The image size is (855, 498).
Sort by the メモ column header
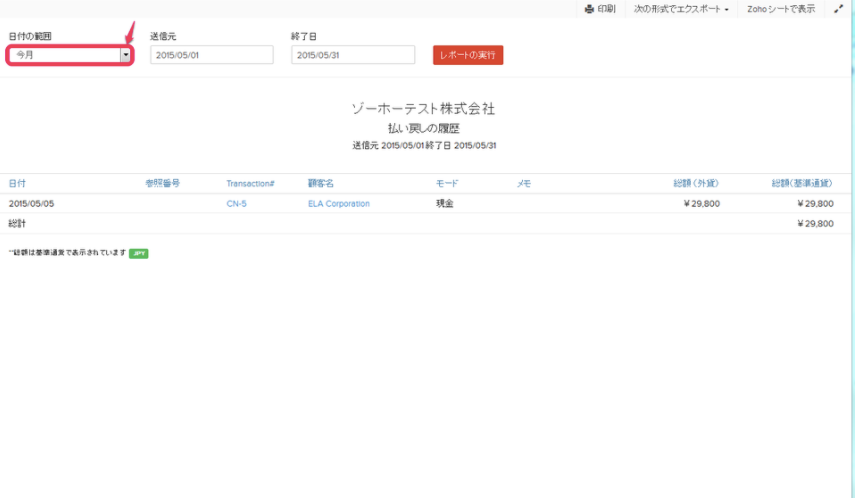(x=523, y=184)
